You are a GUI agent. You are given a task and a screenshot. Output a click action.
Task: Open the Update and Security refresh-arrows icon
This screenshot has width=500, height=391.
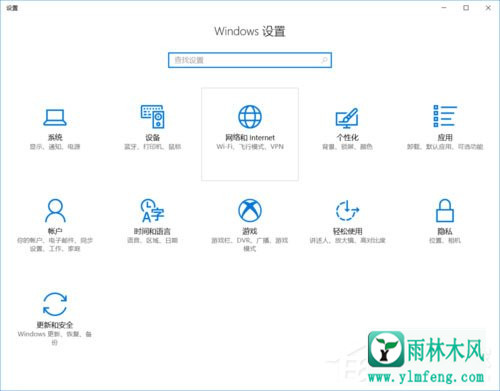55,304
